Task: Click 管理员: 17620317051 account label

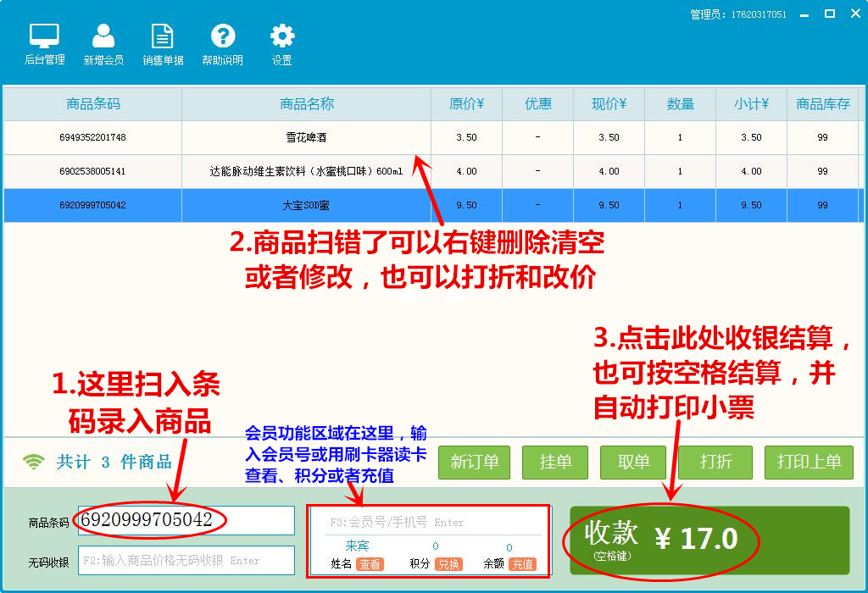Action: click(x=738, y=14)
